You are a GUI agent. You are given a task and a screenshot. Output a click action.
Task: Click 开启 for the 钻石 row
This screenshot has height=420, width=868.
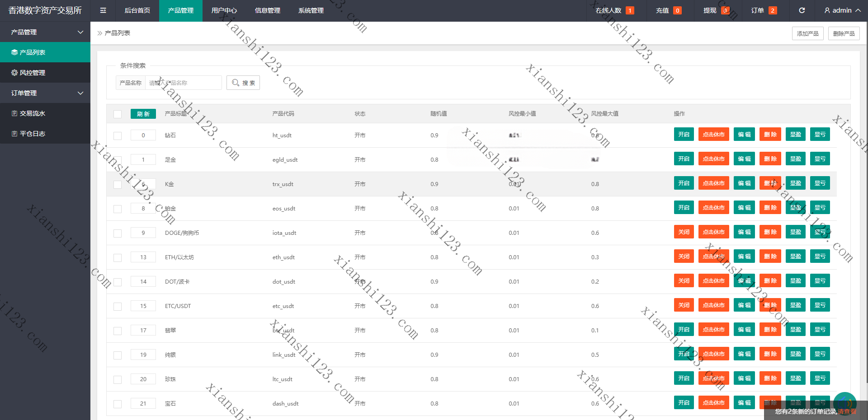tap(684, 135)
